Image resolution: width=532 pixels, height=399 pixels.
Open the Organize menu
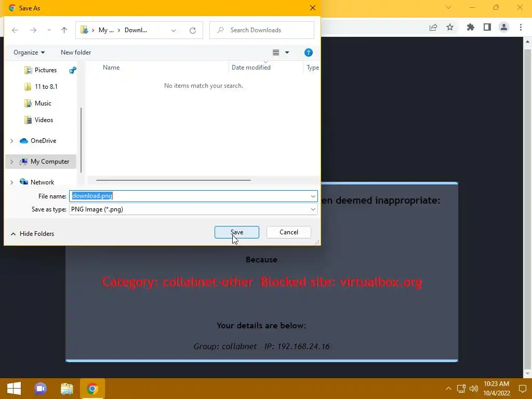tap(29, 52)
